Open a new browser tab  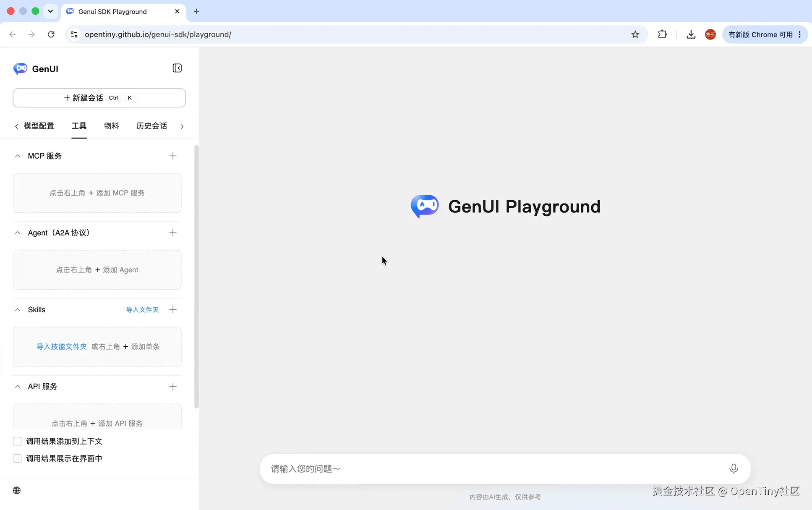click(196, 11)
